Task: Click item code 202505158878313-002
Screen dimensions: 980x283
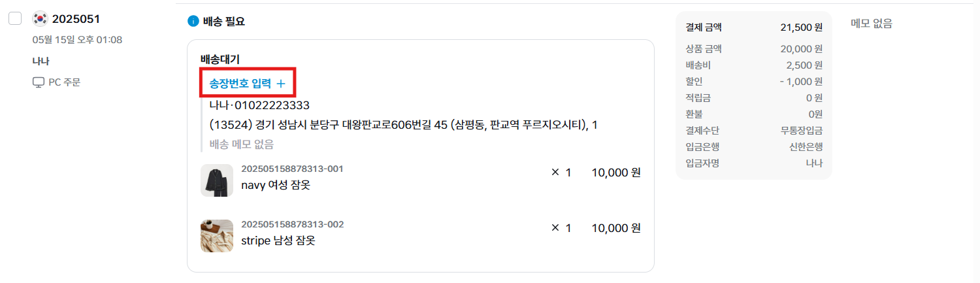Action: (292, 224)
